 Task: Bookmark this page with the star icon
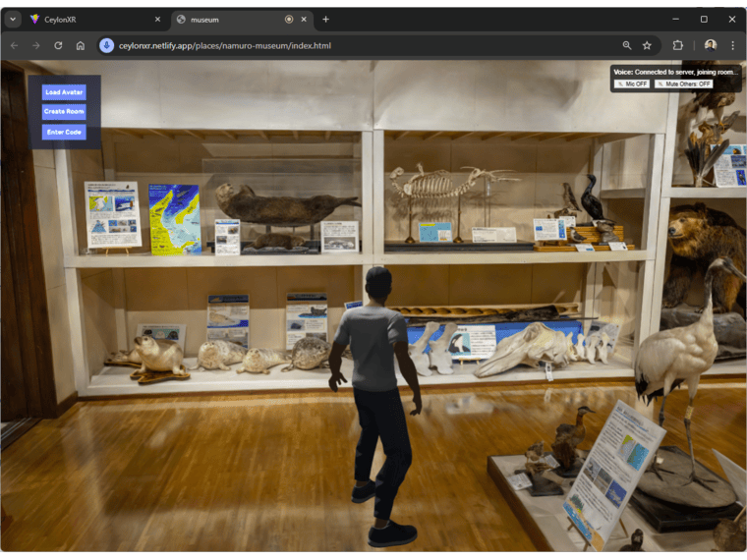(647, 45)
